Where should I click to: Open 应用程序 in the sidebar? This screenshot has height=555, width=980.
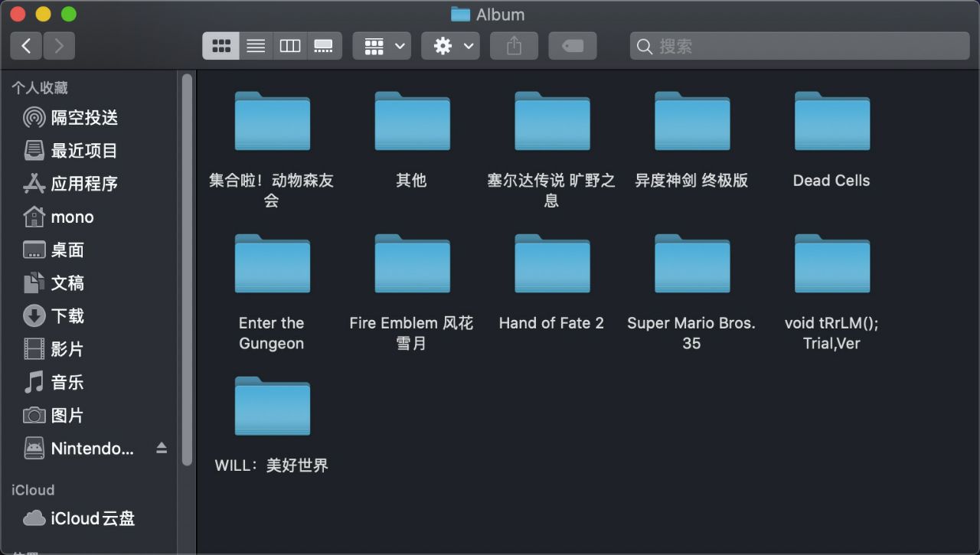tap(71, 184)
